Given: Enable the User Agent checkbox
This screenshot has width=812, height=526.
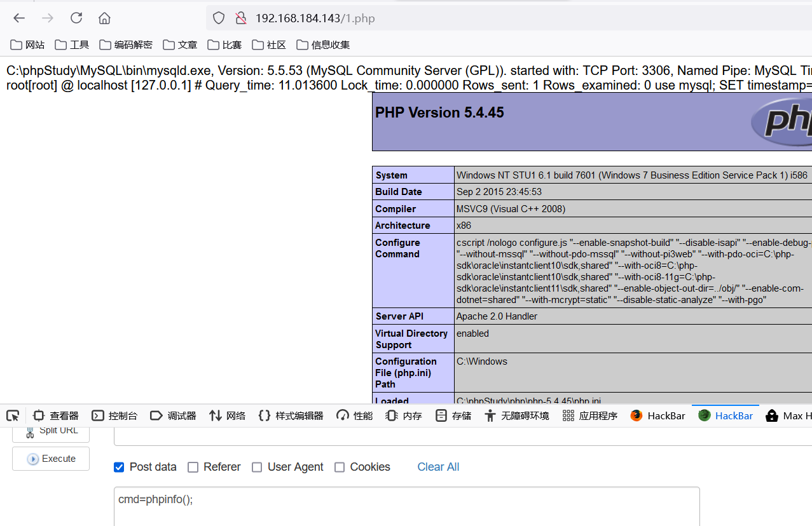Looking at the screenshot, I should (257, 467).
